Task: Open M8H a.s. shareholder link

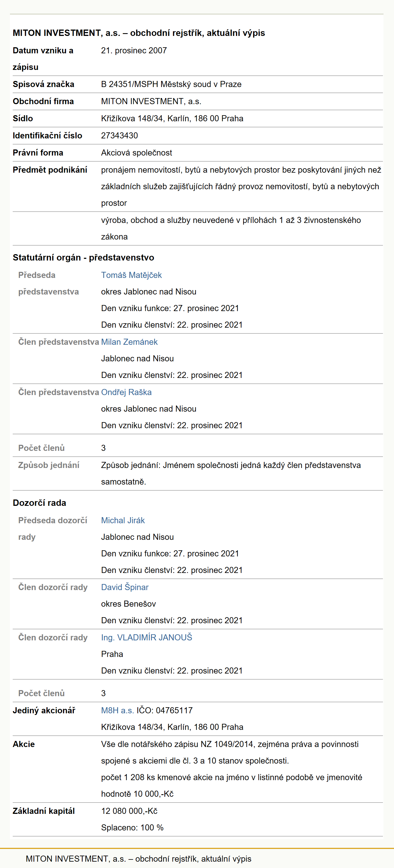Action: point(117,710)
